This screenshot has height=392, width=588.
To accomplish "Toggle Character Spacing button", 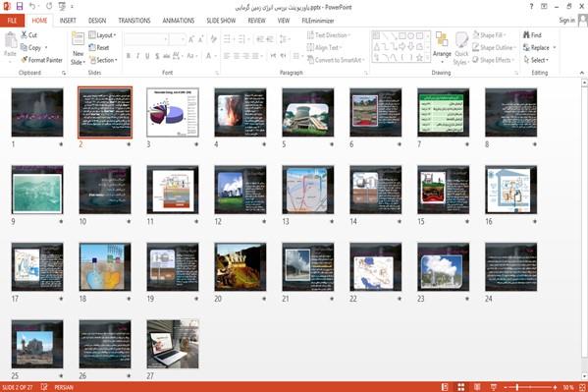I will (177, 56).
